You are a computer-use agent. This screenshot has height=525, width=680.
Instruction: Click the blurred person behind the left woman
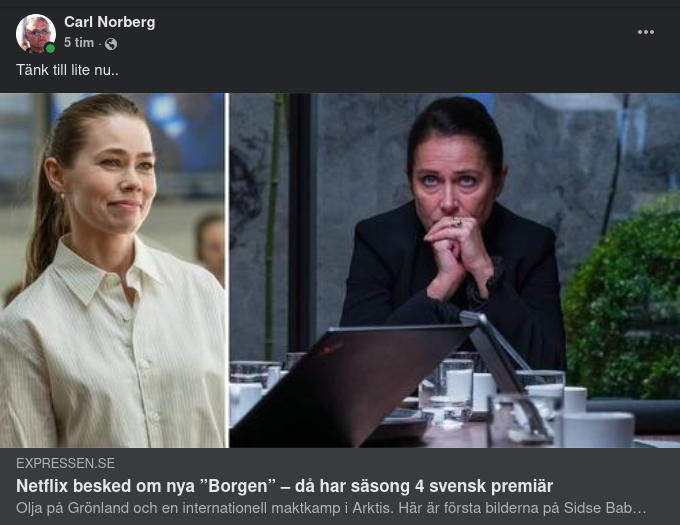click(210, 245)
